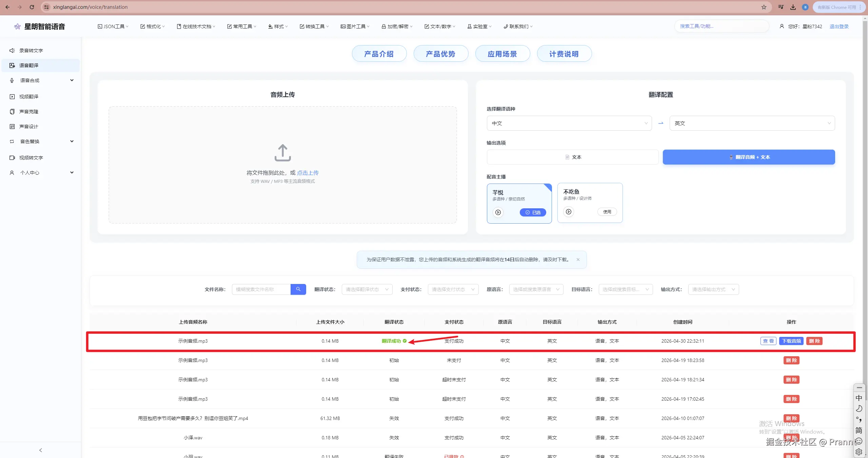The width and height of the screenshot is (868, 458).
Task: Click the blue search magnifier button
Action: pyautogui.click(x=298, y=289)
